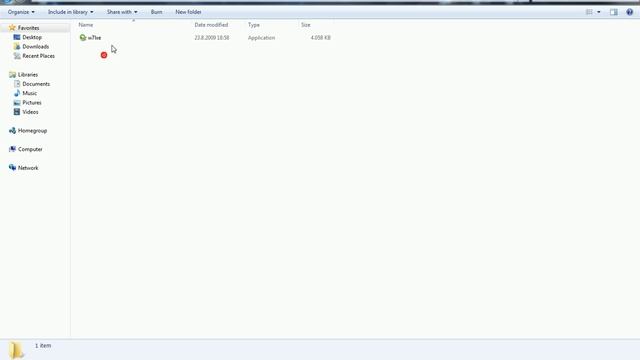This screenshot has height=360, width=640.
Task: Click the Documents library icon
Action: coord(17,84)
